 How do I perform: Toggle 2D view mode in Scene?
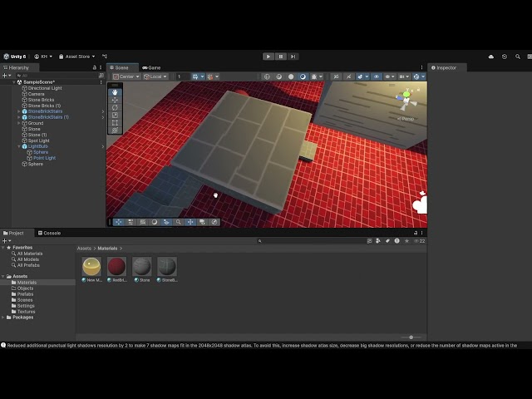[x=336, y=76]
